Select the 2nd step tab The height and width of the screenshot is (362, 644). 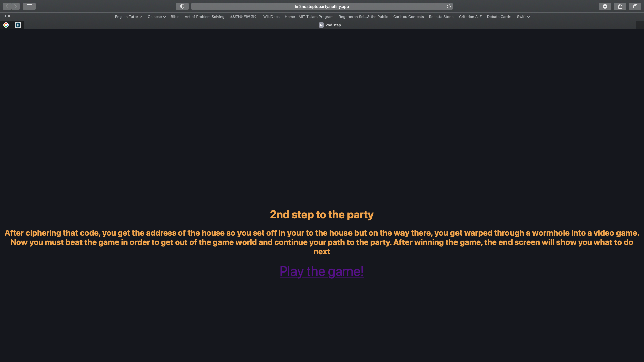(x=330, y=25)
